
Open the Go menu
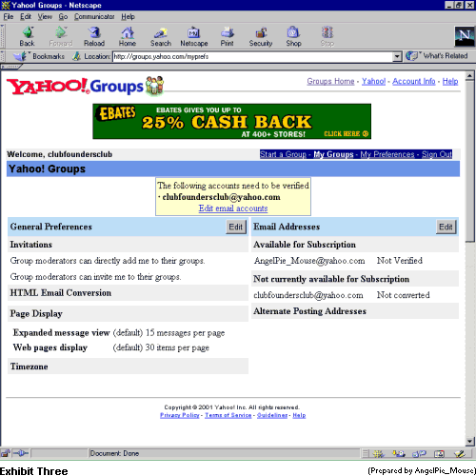[x=63, y=16]
